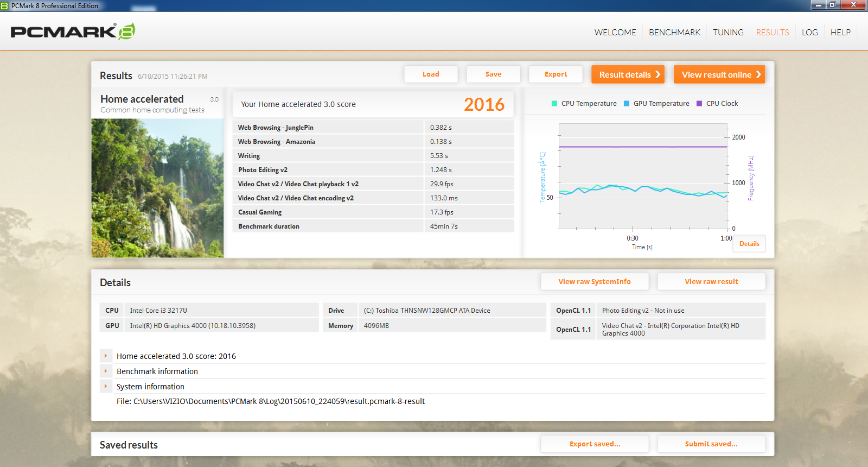Select the Web Browsing - JunglePin row
This screenshot has height=467, width=868.
click(373, 128)
